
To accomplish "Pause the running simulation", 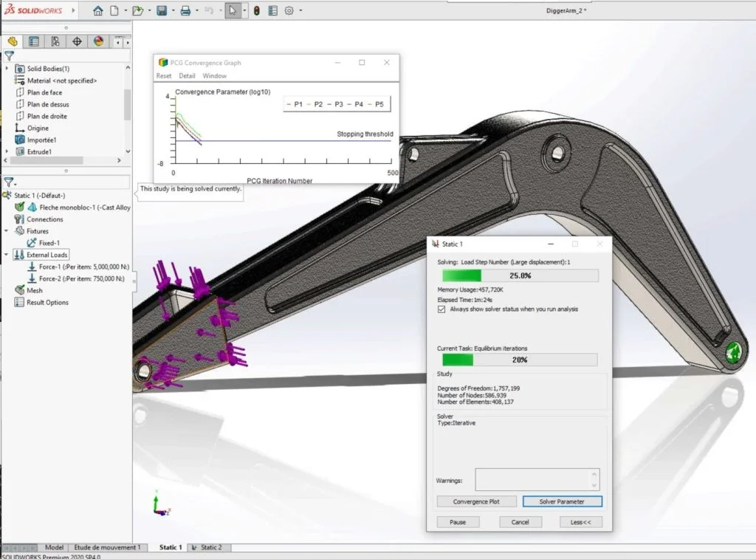I will pyautogui.click(x=458, y=522).
